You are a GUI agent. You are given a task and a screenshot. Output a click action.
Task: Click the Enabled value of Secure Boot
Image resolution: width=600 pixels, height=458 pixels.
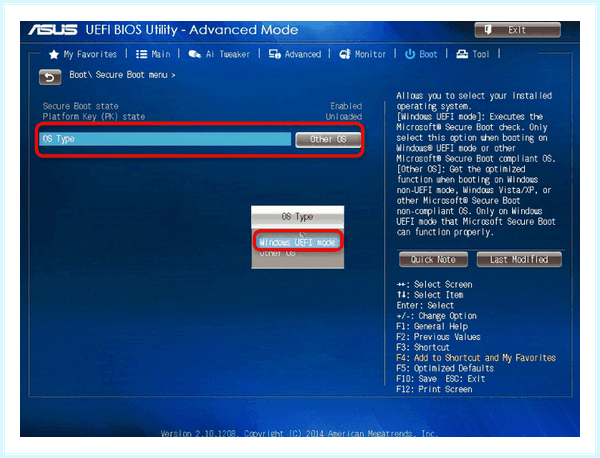[346, 106]
